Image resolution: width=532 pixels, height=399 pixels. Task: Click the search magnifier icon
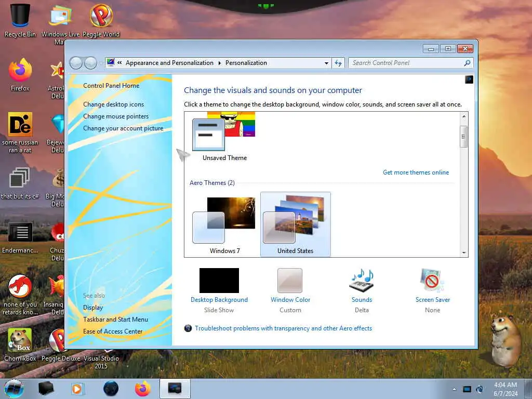(467, 63)
